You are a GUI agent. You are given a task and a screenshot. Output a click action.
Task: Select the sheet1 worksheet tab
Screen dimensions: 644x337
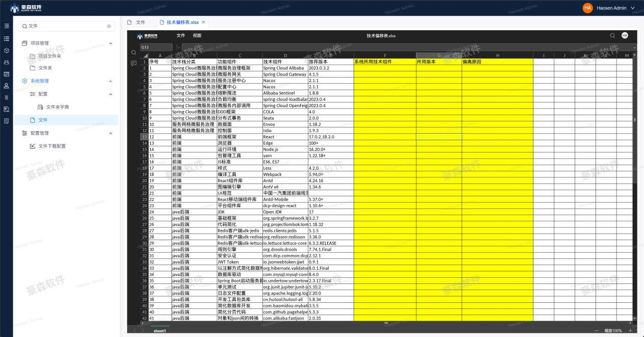point(159,331)
